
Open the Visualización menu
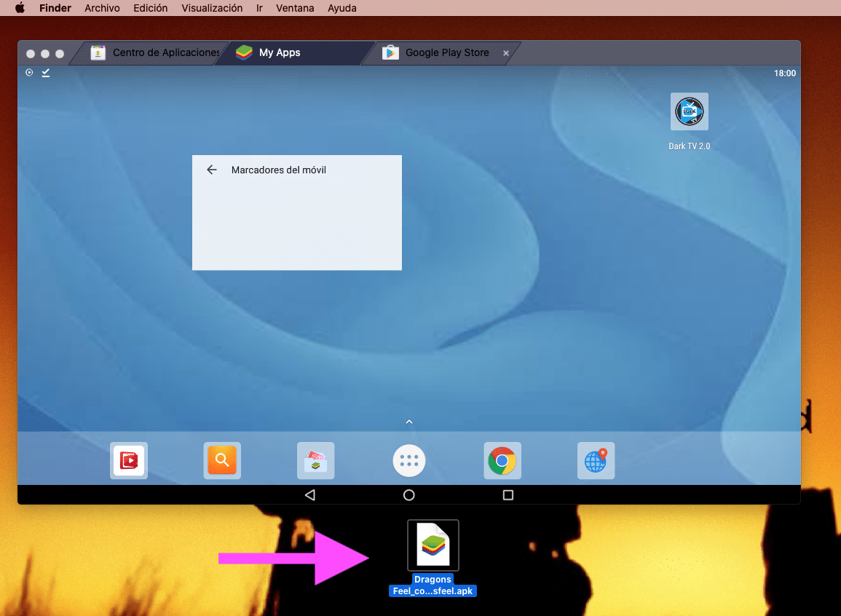tap(212, 8)
